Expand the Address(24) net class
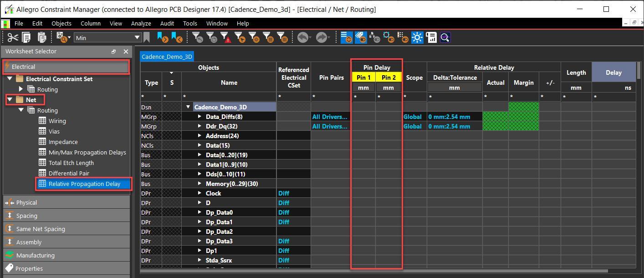Viewport: 644px width, 278px height. 199,136
